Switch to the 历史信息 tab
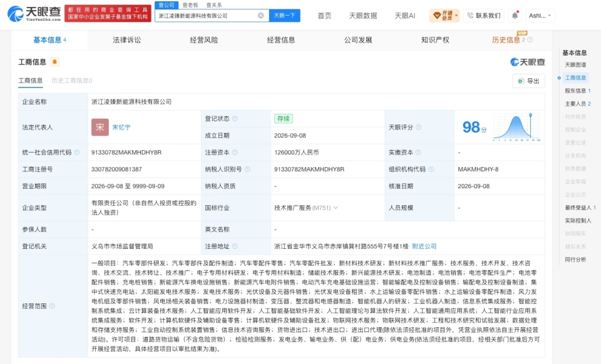The height and width of the screenshot is (364, 601). pyautogui.click(x=506, y=40)
